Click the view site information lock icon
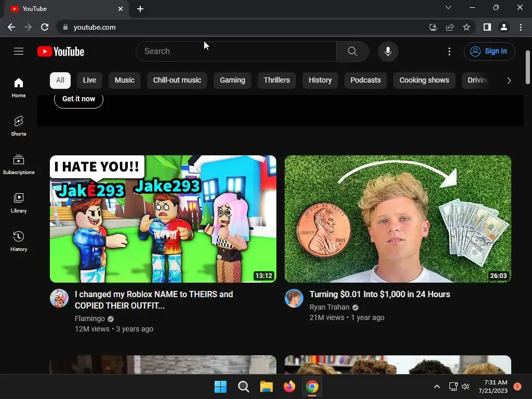 tap(65, 27)
